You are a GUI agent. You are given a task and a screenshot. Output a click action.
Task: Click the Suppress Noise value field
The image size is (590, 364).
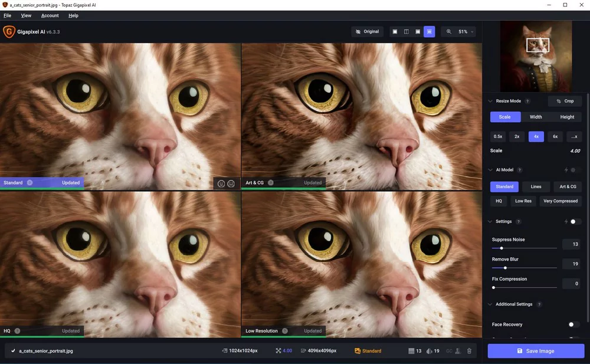click(x=571, y=244)
